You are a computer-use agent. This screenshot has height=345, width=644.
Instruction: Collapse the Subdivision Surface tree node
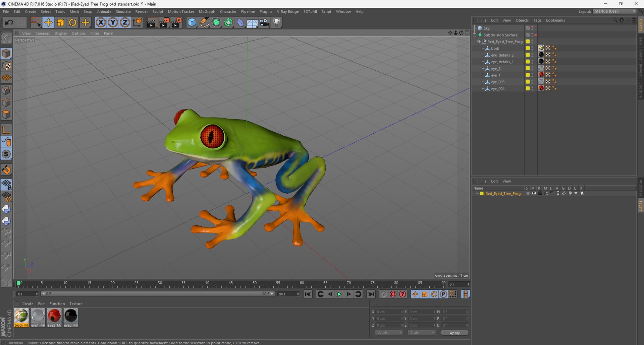475,35
